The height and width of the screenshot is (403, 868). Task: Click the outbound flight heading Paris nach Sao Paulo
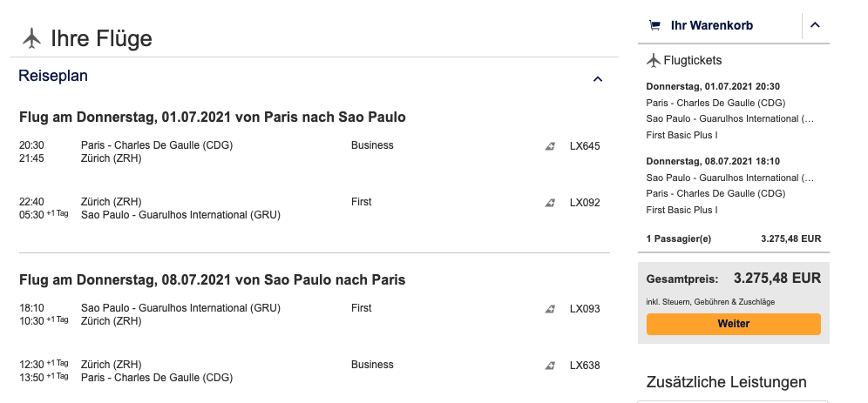click(213, 117)
